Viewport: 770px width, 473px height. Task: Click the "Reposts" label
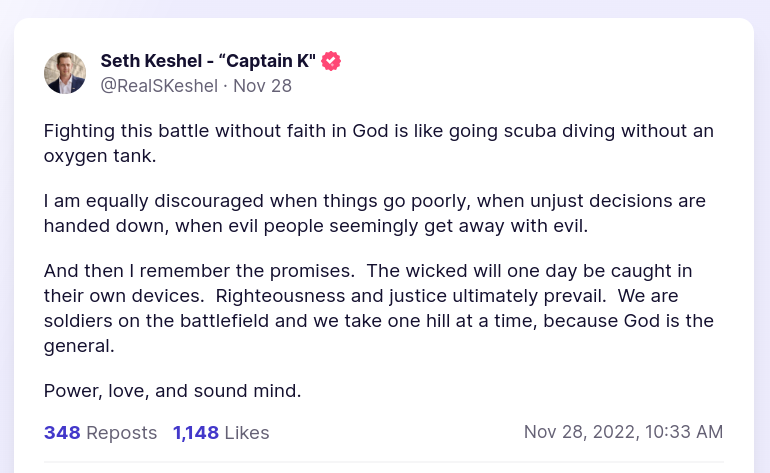(x=122, y=433)
